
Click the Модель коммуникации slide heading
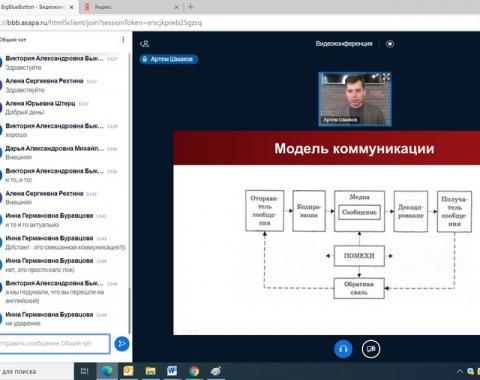pyautogui.click(x=354, y=149)
